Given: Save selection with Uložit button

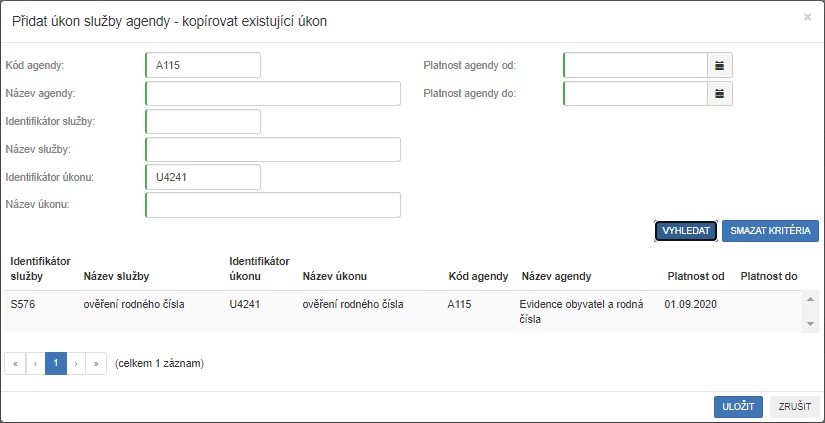Looking at the screenshot, I should (739, 407).
